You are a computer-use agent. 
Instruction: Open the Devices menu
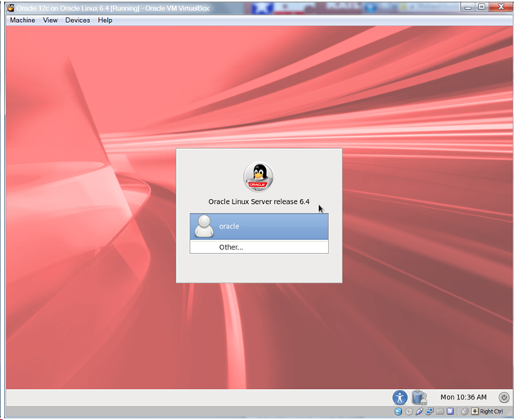click(78, 20)
